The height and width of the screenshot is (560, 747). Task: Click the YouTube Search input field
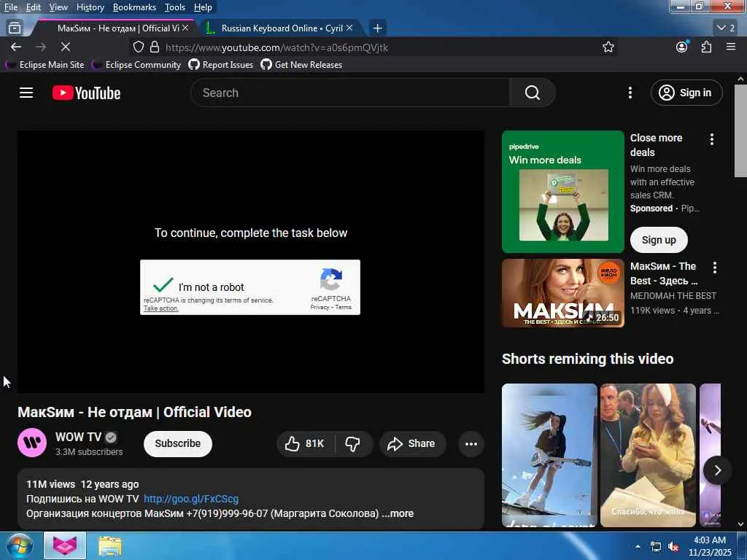coord(350,93)
